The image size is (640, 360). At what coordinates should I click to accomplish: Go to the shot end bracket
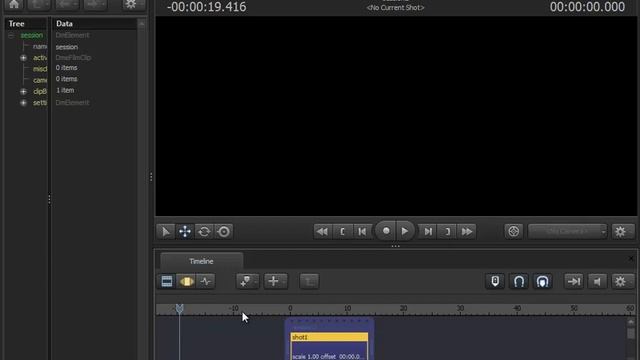point(447,232)
